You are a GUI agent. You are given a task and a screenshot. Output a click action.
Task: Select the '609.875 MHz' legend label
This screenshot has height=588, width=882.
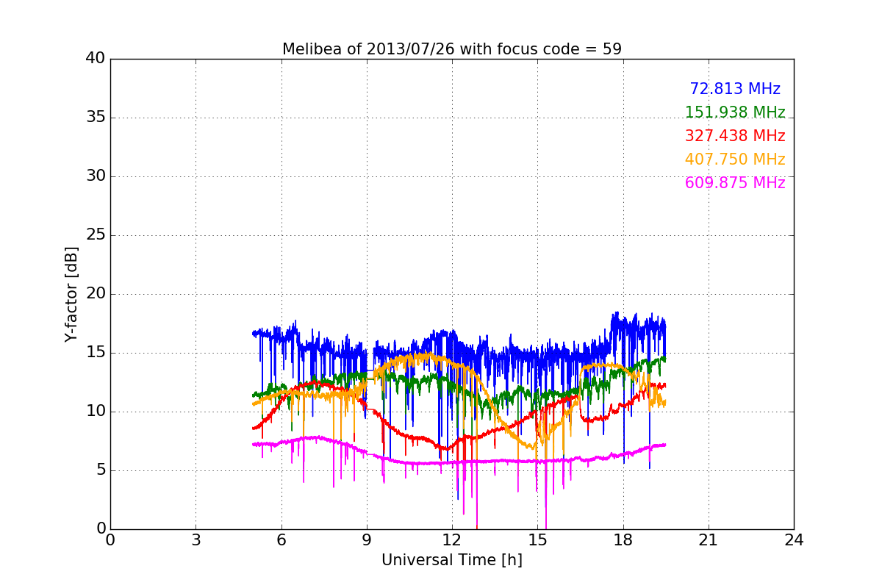[x=735, y=183]
